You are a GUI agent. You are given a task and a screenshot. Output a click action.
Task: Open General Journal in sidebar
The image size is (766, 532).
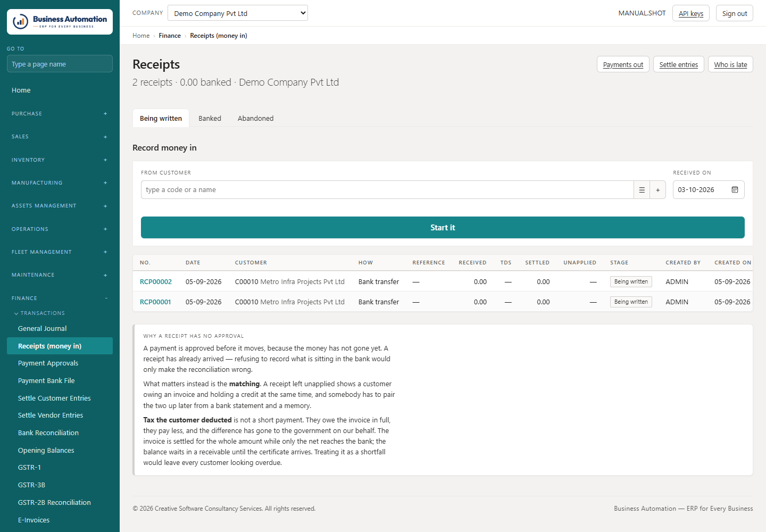tap(60, 329)
